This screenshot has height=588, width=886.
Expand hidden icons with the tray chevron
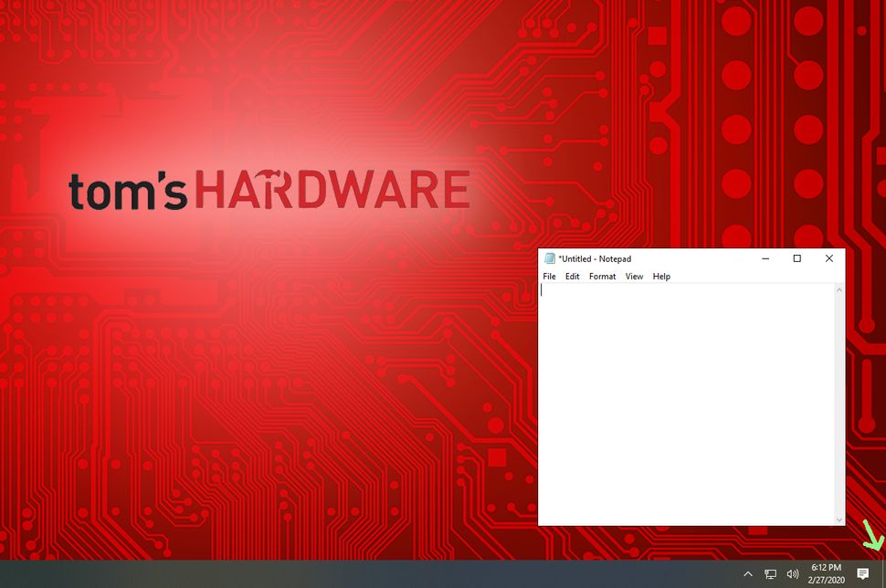click(x=748, y=573)
